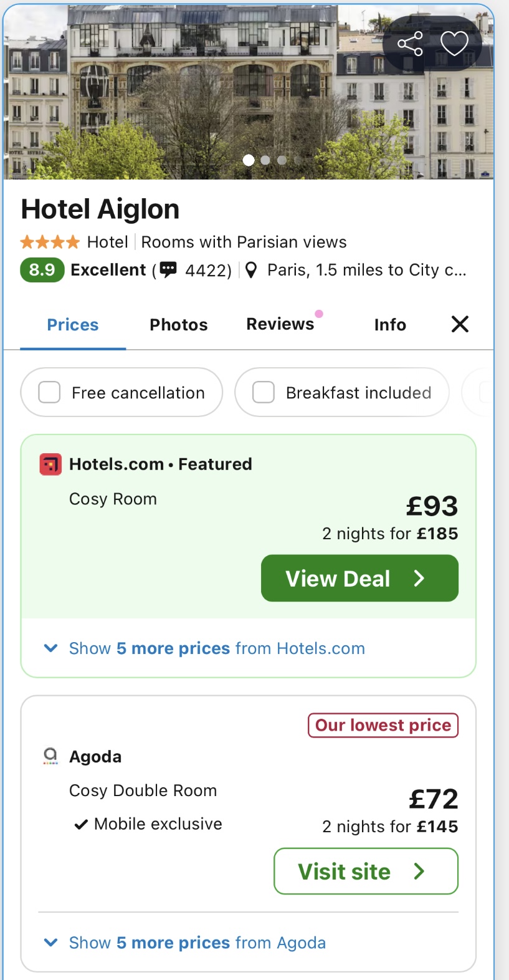
Task: Open the Info tab
Action: (389, 324)
